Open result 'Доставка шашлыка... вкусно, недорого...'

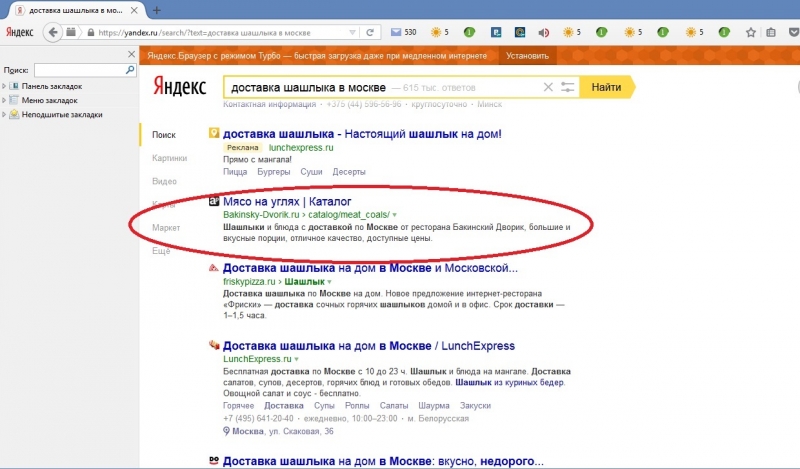point(383,461)
